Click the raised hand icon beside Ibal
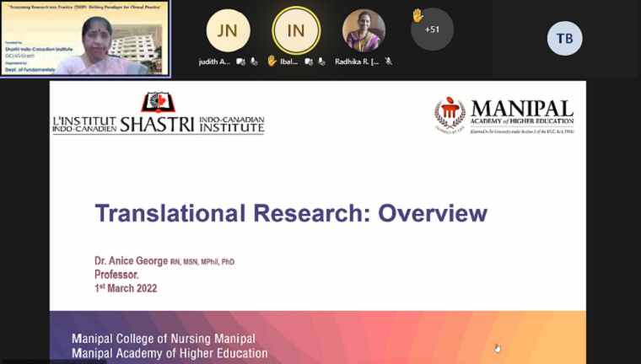The width and height of the screenshot is (641, 364). tap(272, 61)
